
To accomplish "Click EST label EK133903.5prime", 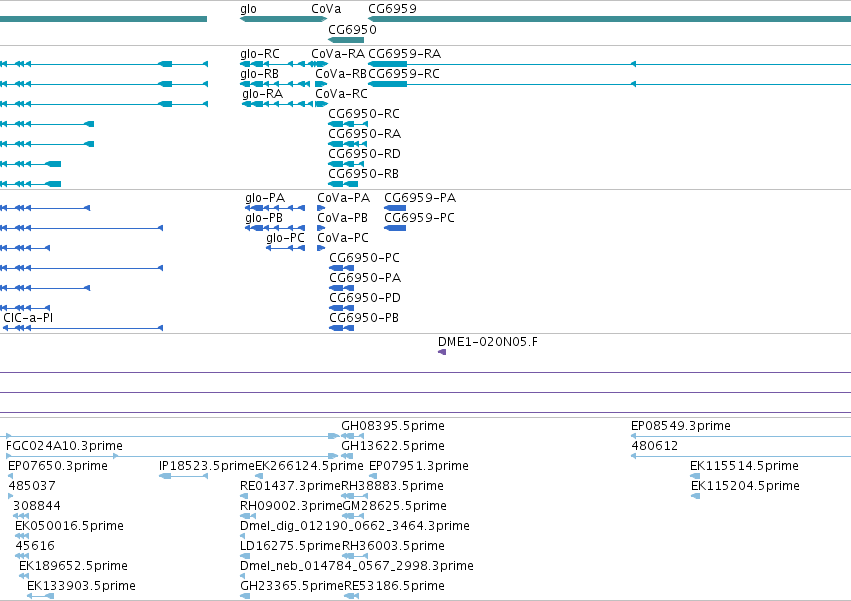I will (81, 586).
